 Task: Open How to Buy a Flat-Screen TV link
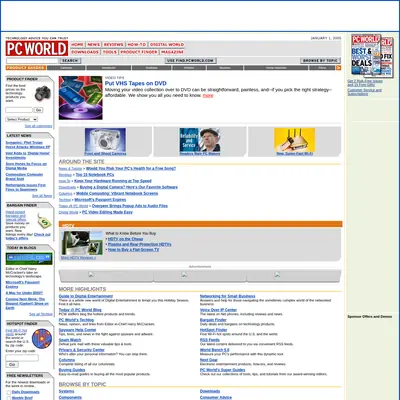(x=133, y=249)
